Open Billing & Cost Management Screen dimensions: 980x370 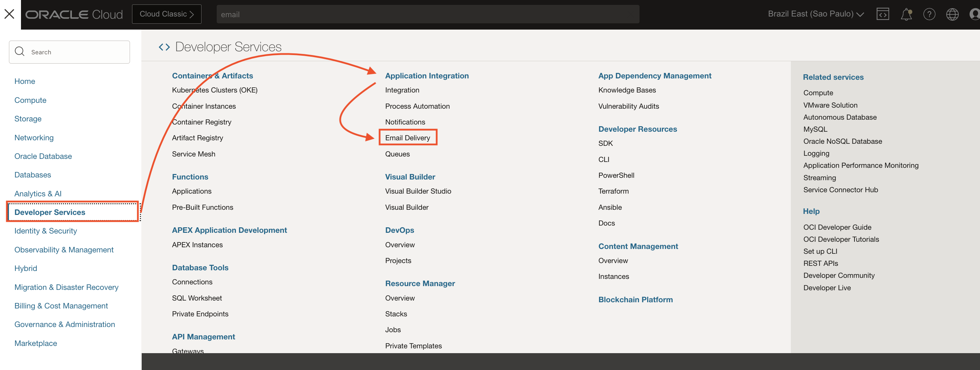tap(61, 306)
